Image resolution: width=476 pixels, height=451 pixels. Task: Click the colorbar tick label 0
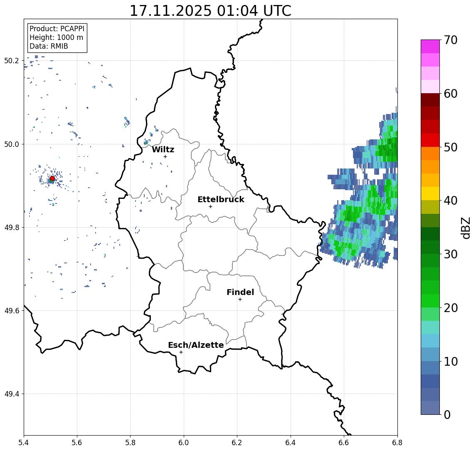pyautogui.click(x=447, y=414)
